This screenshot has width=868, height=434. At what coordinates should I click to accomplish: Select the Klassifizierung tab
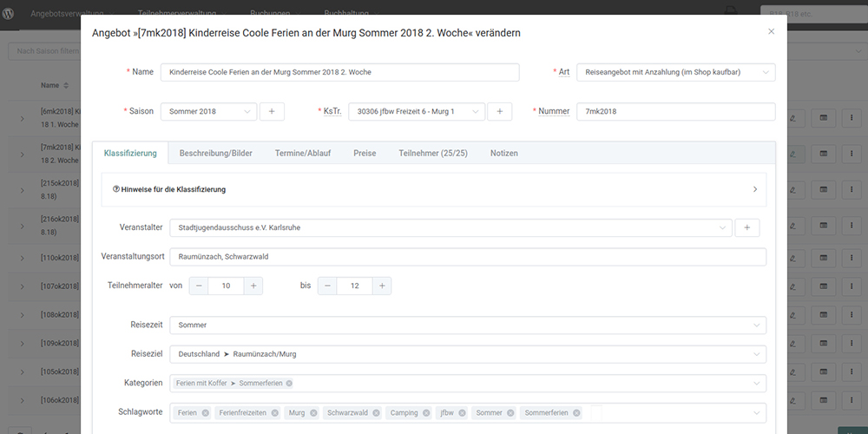pos(130,154)
